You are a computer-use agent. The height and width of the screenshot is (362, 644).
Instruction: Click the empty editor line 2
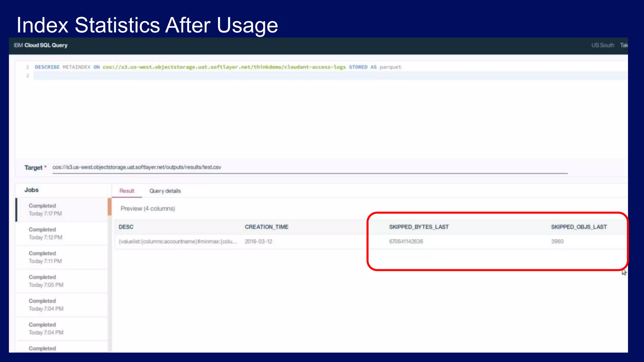tap(330, 76)
